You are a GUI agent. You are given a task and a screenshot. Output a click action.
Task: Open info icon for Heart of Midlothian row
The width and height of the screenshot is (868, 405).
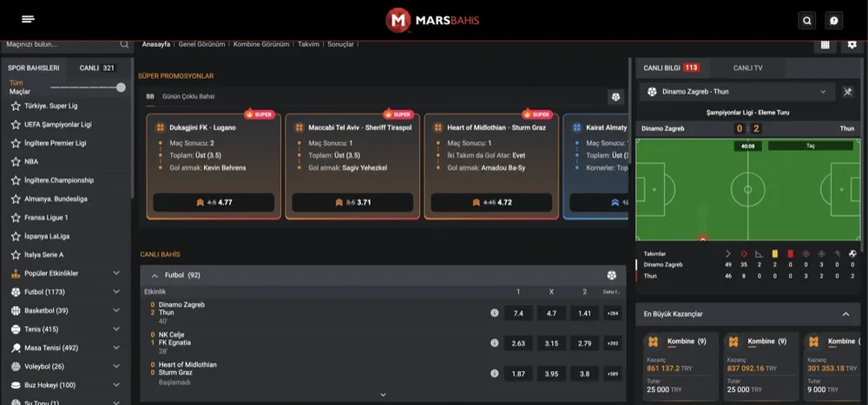tap(495, 374)
